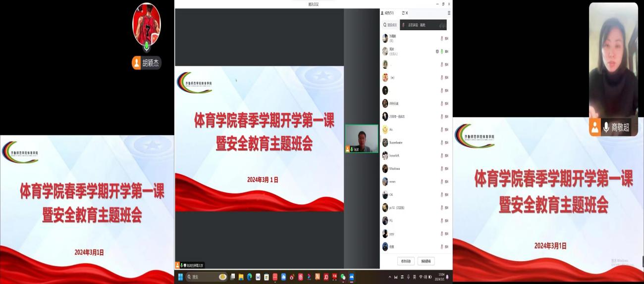
Task: Select the speaker's small video thumbnail
Action: click(362, 138)
